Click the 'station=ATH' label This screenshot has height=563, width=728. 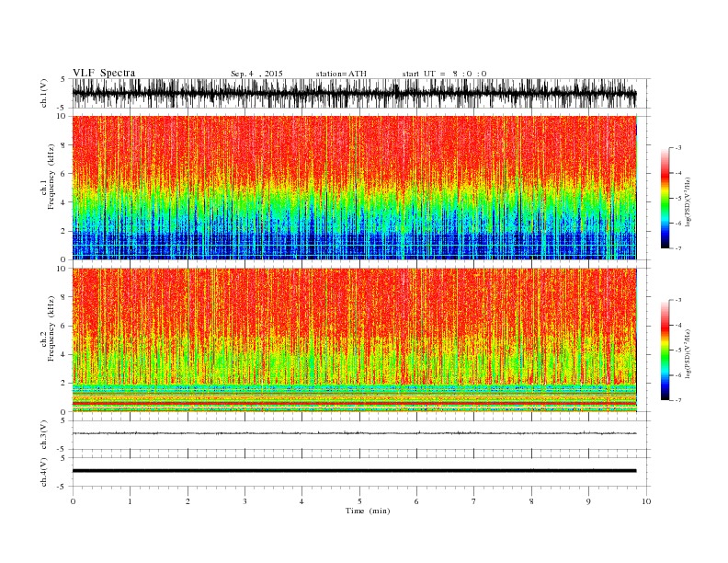(341, 74)
